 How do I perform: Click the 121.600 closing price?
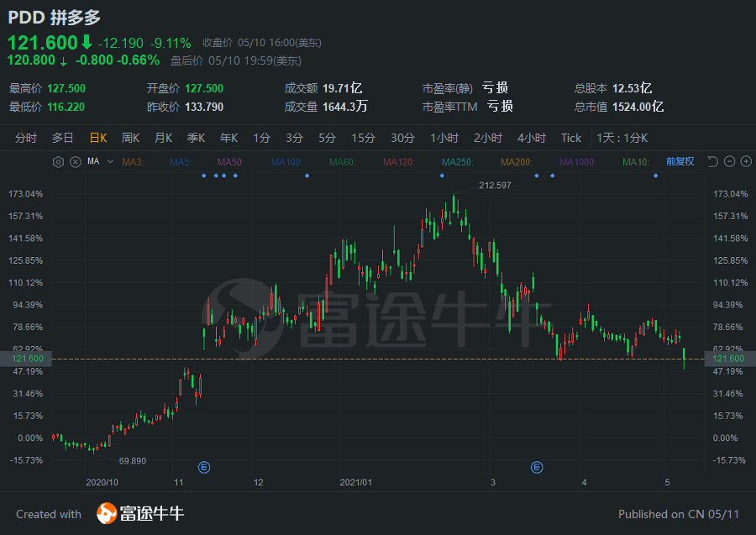pyautogui.click(x=43, y=43)
